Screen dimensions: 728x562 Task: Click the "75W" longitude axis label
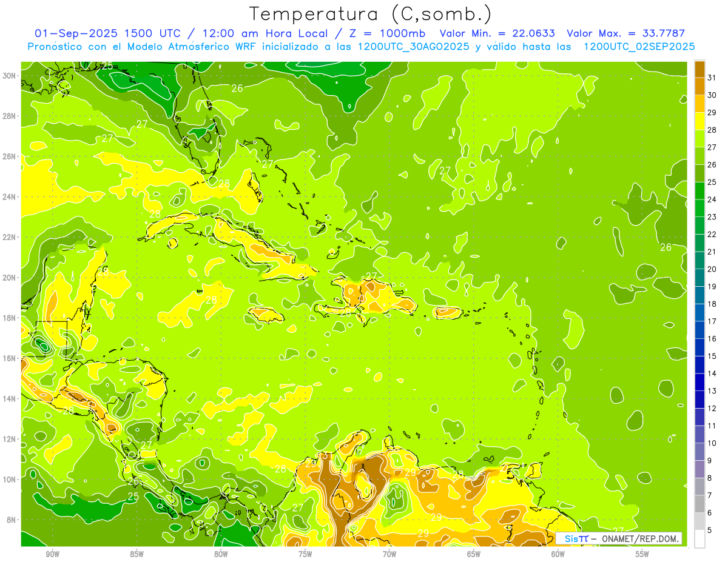coord(305,554)
